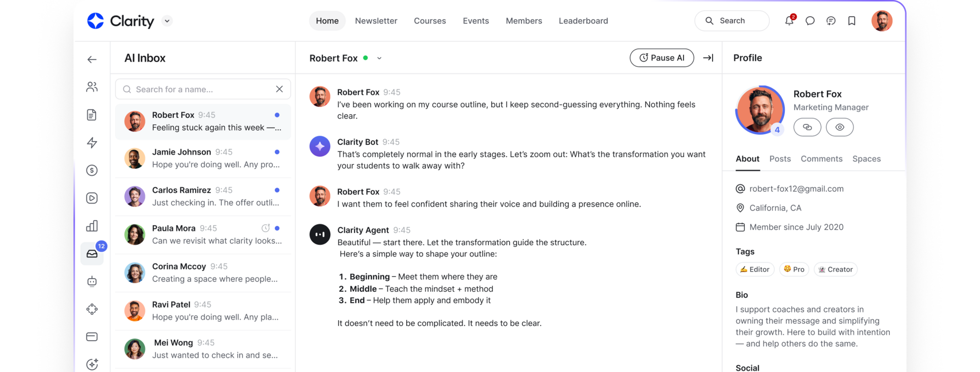Click the bookmarks icon in top bar

[852, 21]
